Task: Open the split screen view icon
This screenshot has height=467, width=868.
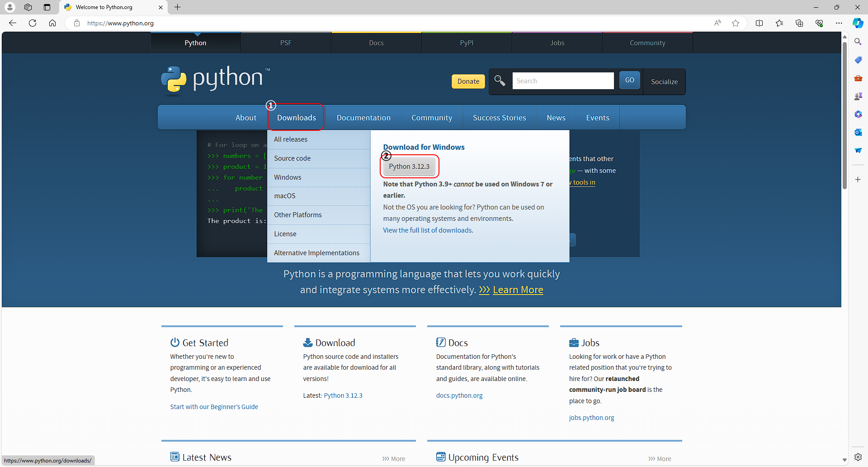Action: click(x=759, y=23)
